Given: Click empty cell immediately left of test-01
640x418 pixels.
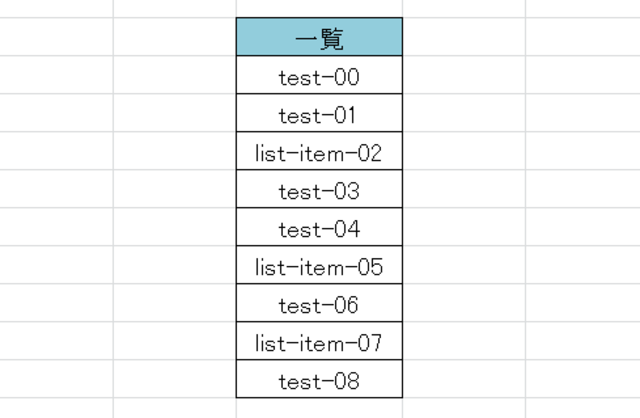Looking at the screenshot, I should click(x=175, y=114).
